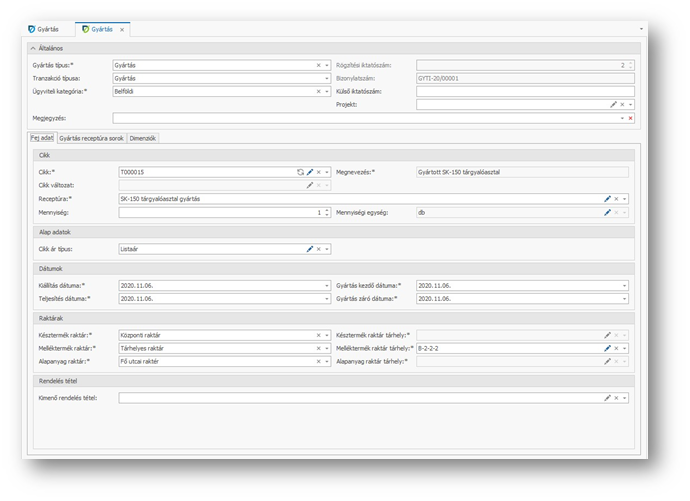Screen dimensions: 690x501
Task: Edit the Receptúra entry with the pencil icon
Action: tap(607, 199)
